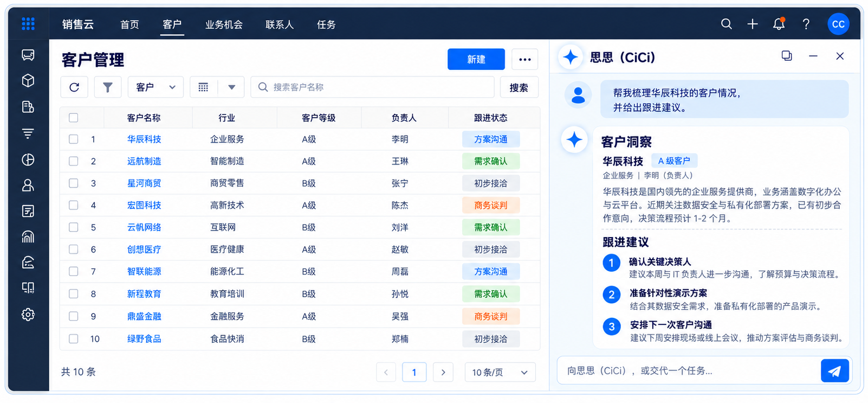Switch to 联系人 tab
Screen dimensions: 868x403
click(280, 24)
